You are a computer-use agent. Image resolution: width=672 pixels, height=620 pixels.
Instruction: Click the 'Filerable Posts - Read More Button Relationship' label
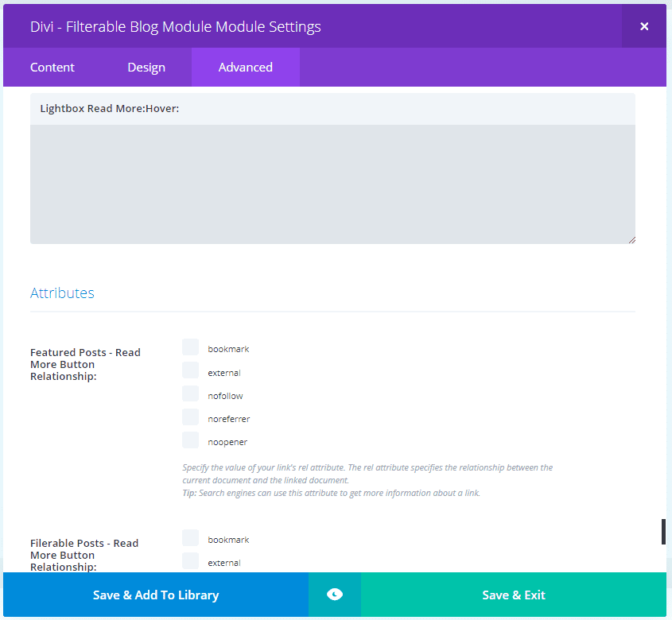tap(84, 555)
